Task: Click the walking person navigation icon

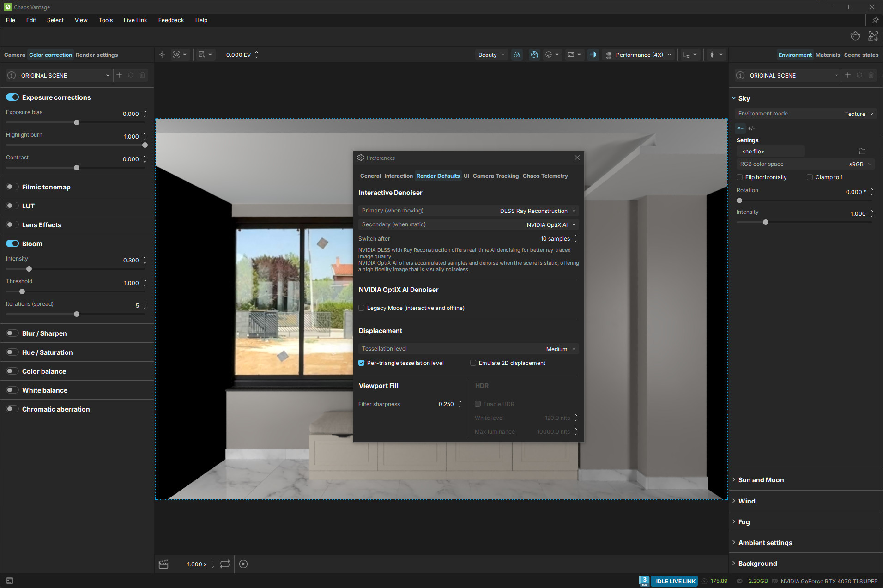Action: click(x=712, y=55)
